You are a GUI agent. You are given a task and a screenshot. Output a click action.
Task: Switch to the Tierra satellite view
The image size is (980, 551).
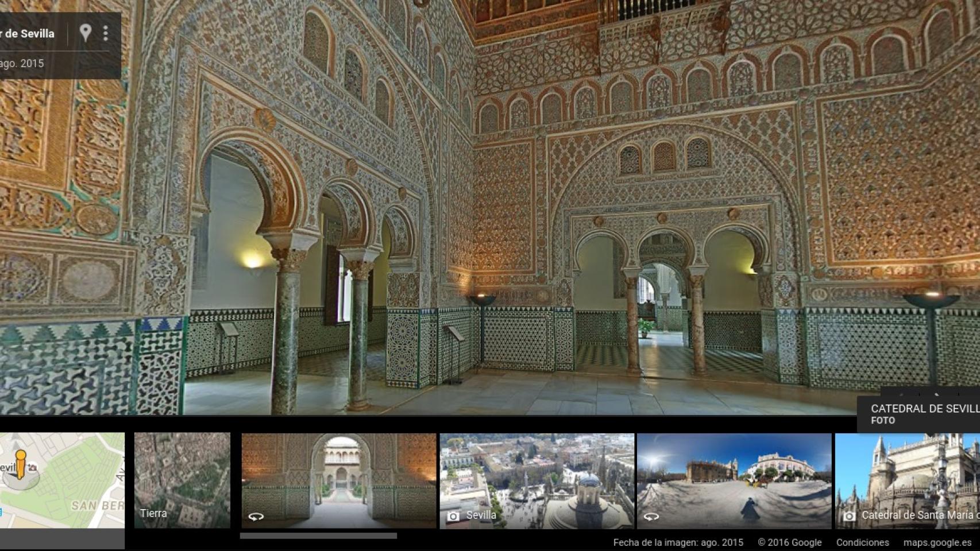(182, 480)
